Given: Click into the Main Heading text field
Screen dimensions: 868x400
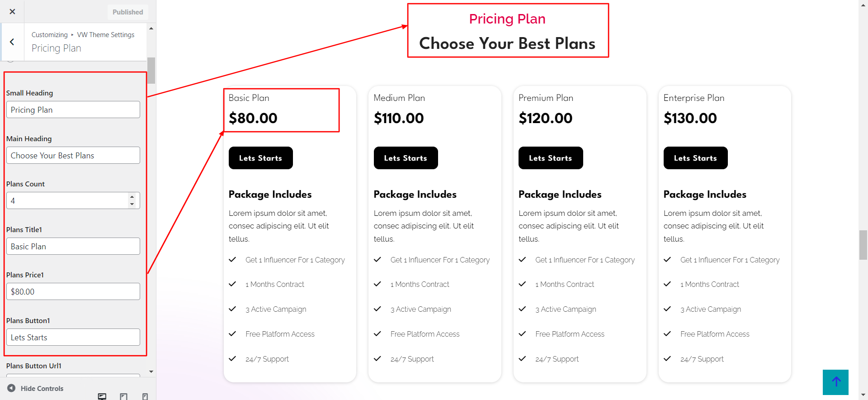Looking at the screenshot, I should click(x=73, y=156).
